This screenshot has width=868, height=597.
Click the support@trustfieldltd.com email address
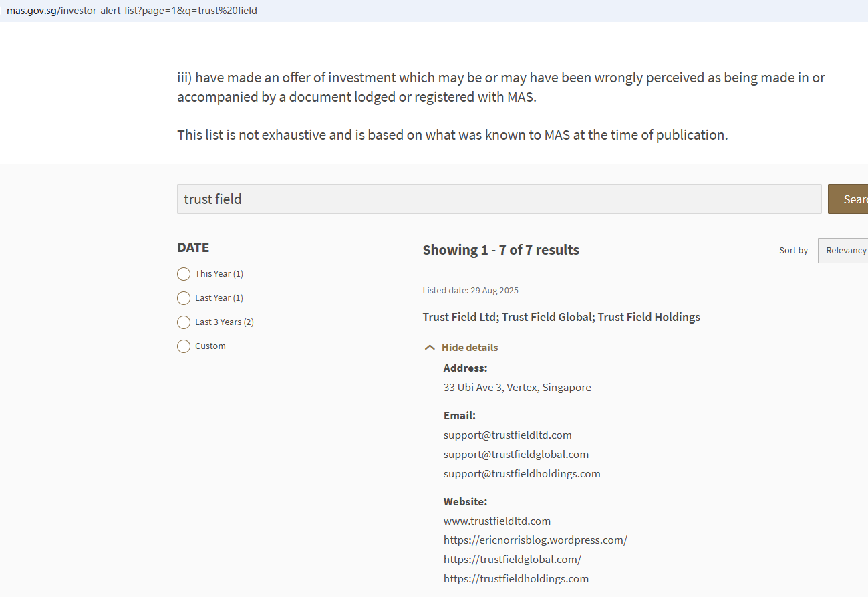(507, 435)
